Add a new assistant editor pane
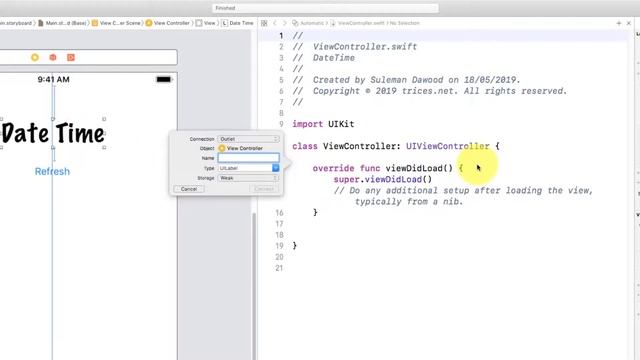Image resolution: width=640 pixels, height=360 pixels. pyautogui.click(x=619, y=23)
